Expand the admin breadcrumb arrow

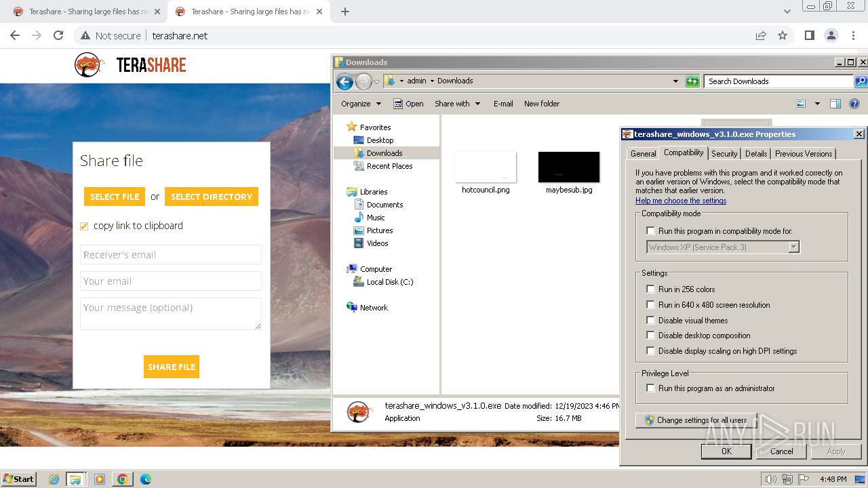(432, 81)
